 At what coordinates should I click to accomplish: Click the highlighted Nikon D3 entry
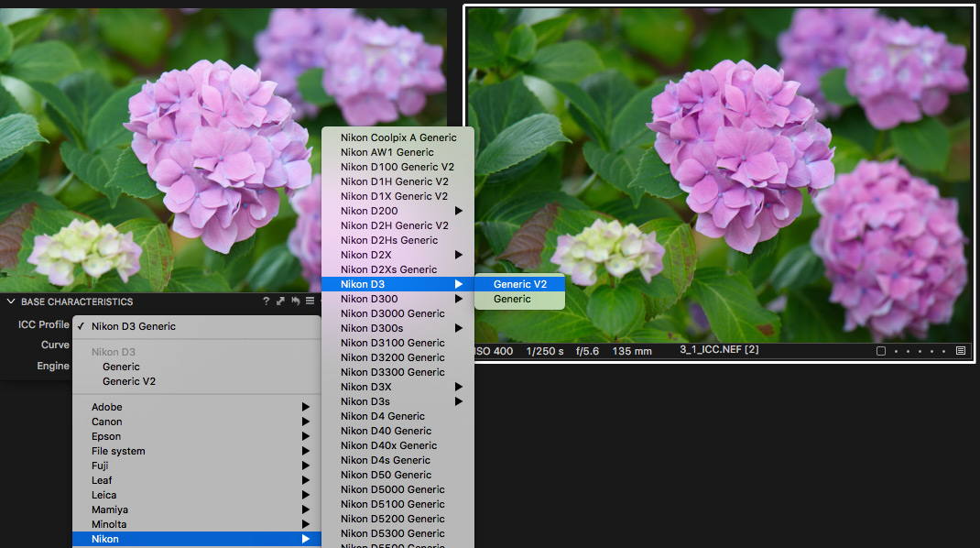397,284
